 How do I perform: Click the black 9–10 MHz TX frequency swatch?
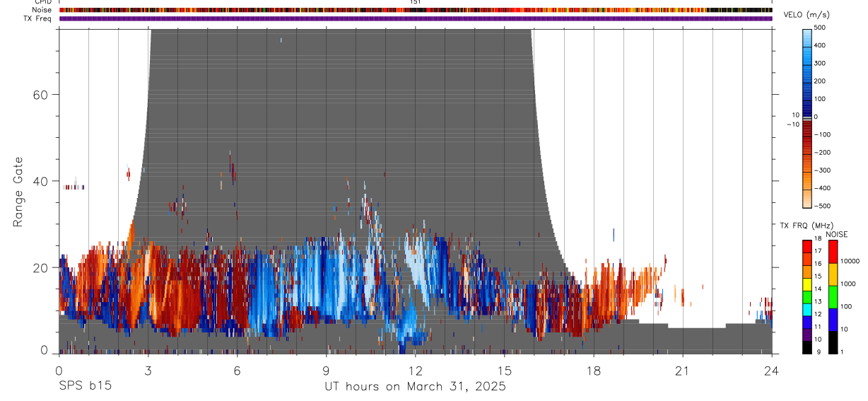pyautogui.click(x=807, y=347)
